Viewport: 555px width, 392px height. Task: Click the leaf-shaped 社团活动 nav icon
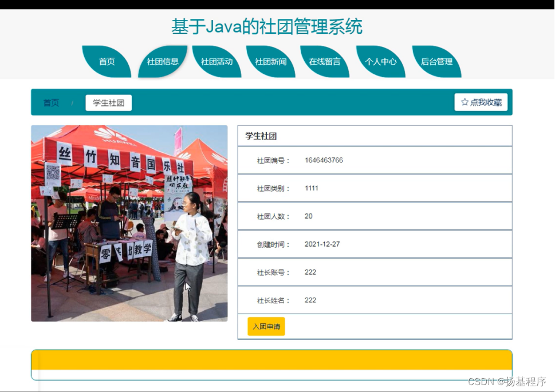point(216,60)
